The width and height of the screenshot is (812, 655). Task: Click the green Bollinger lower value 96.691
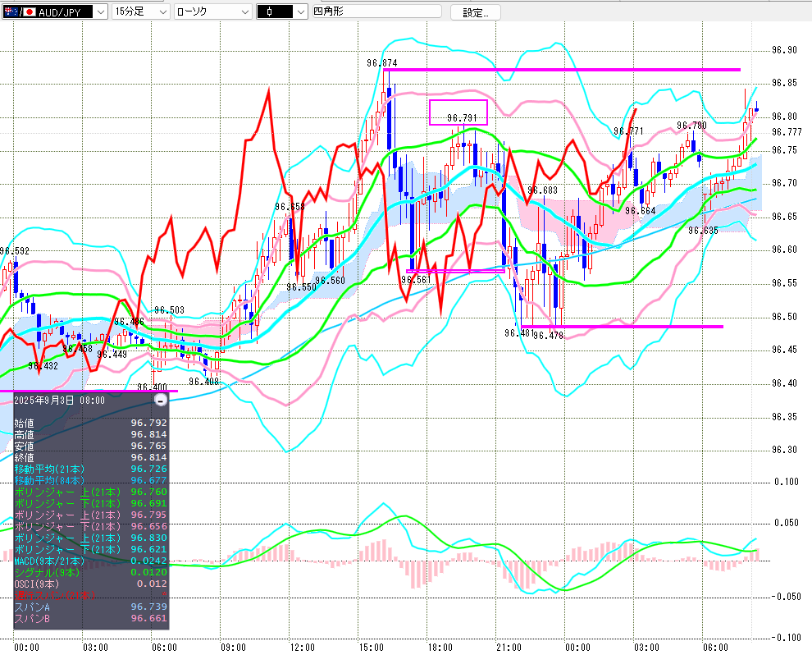148,503
